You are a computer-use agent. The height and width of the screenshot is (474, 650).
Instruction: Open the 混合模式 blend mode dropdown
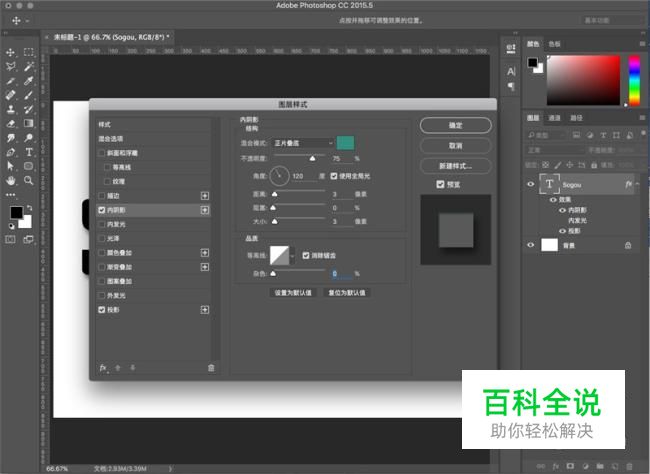click(303, 143)
